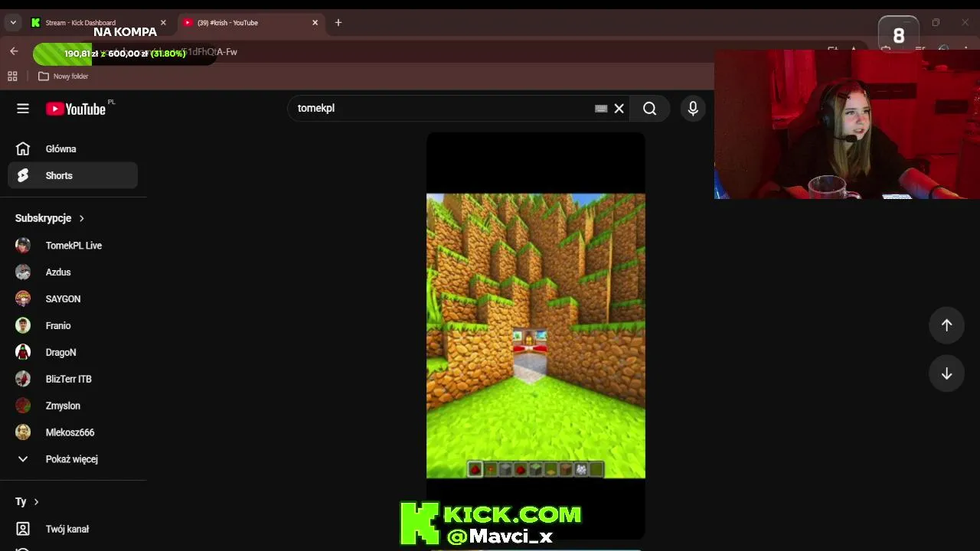Viewport: 980px width, 551px height.
Task: Click the Shorts icon in sidebar
Action: [x=23, y=175]
